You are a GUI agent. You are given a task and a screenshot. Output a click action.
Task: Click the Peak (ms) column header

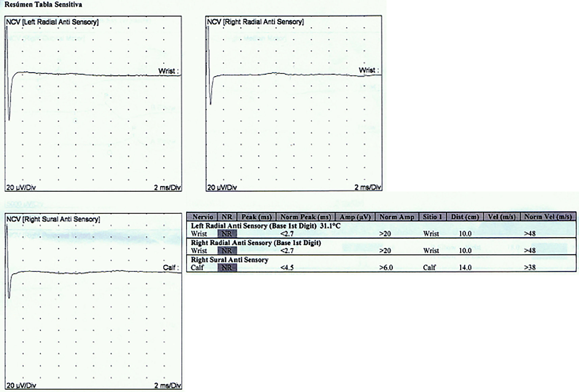(256, 217)
